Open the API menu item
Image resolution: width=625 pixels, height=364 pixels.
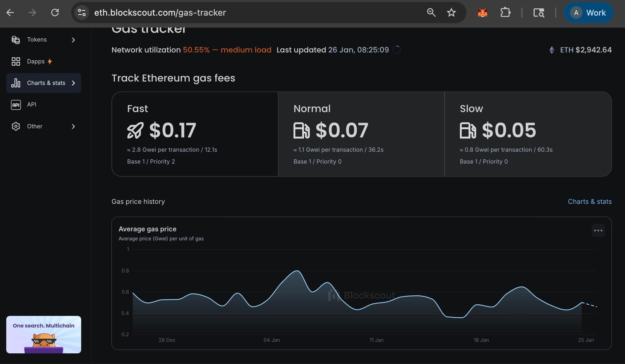[32, 105]
